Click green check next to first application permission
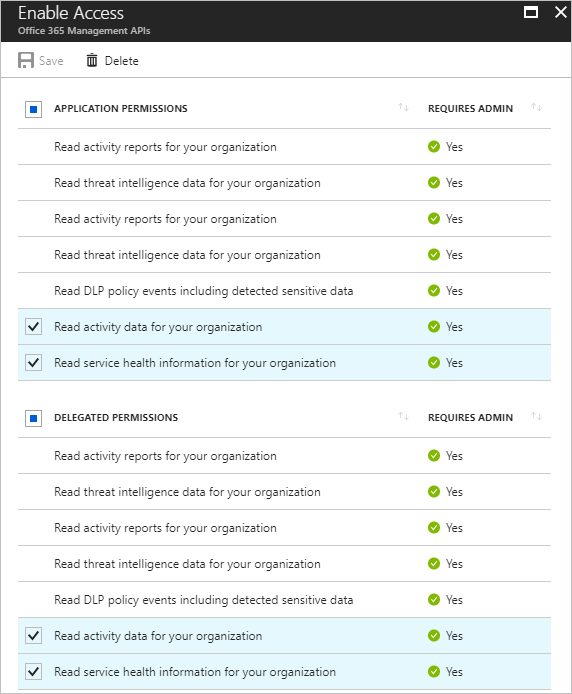 (434, 147)
